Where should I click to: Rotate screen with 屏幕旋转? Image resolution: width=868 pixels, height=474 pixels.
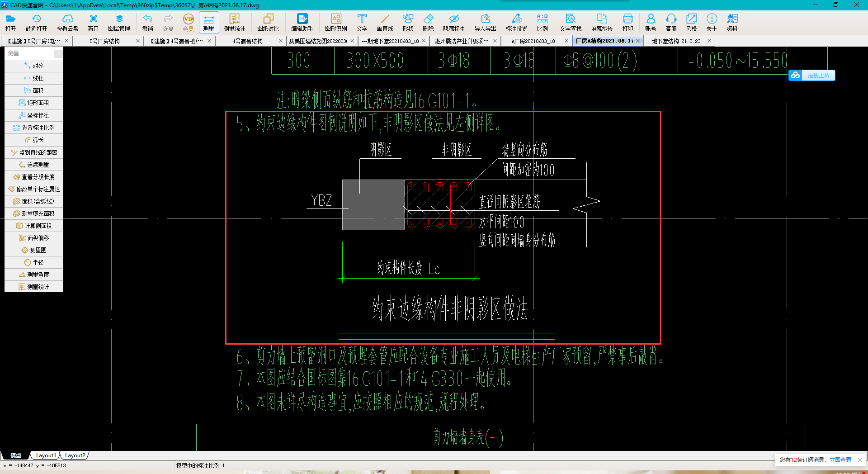point(602,22)
